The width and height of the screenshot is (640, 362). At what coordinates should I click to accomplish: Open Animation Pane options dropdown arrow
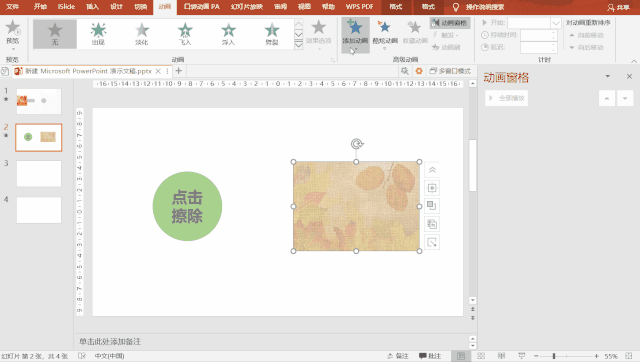[x=607, y=76]
